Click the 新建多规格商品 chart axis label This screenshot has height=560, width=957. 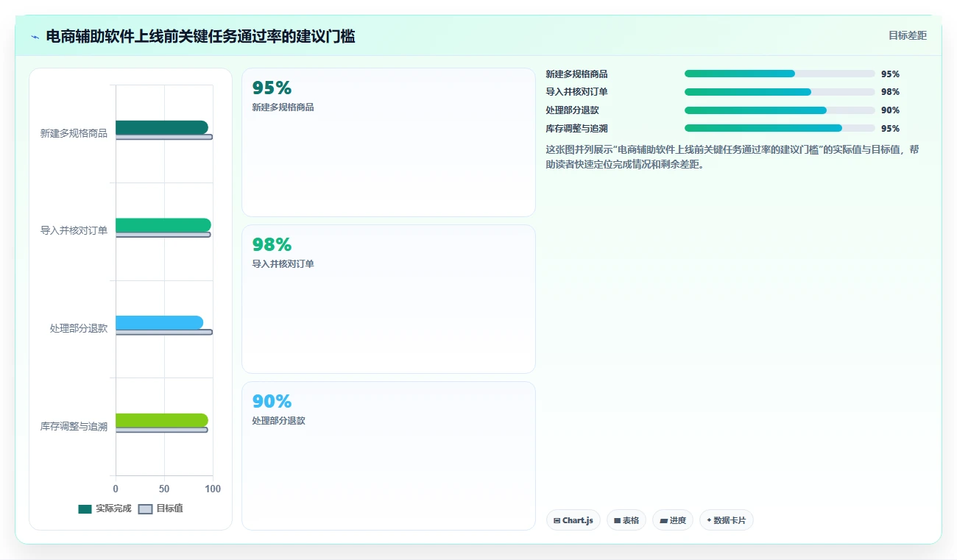74,133
